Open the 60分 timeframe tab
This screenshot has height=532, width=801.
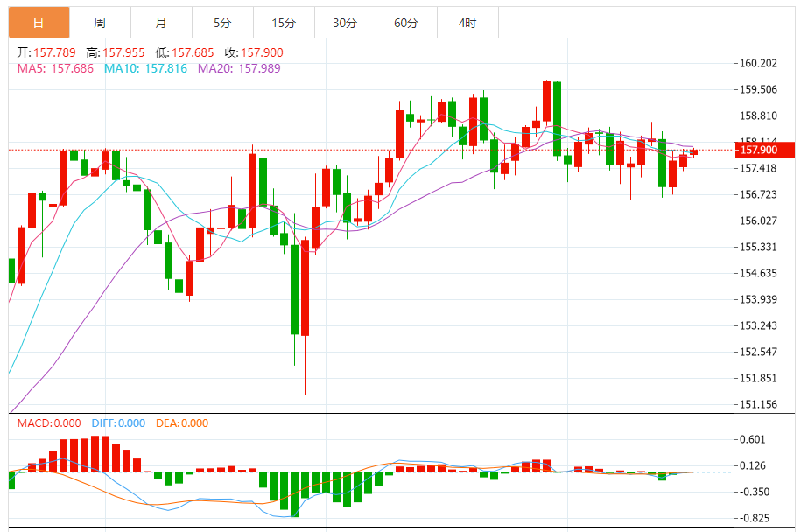point(407,23)
